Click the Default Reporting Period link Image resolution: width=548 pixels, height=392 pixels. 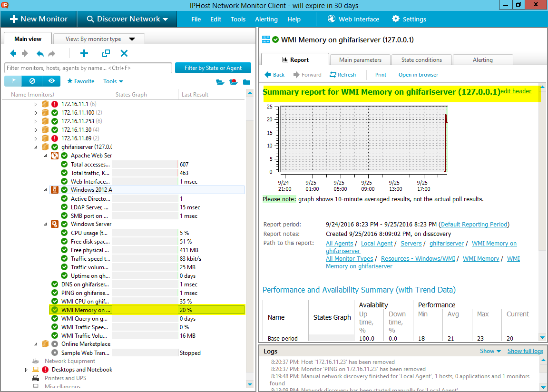click(474, 224)
